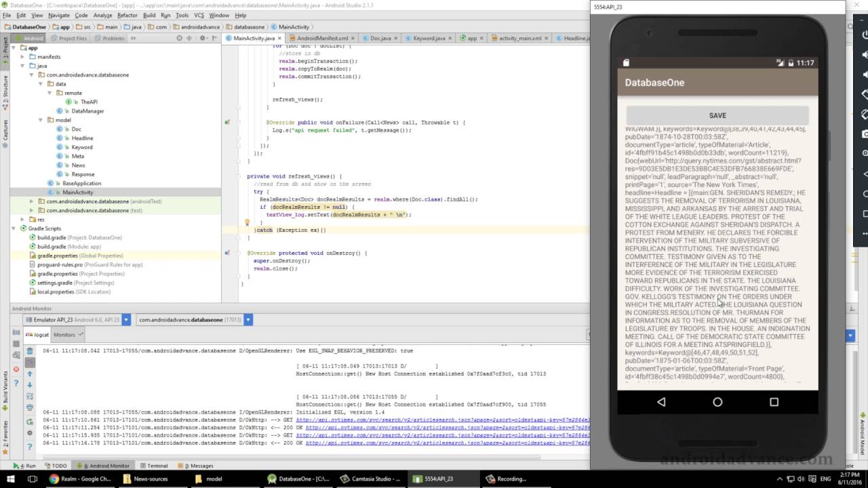Open the VCS menu

click(199, 15)
